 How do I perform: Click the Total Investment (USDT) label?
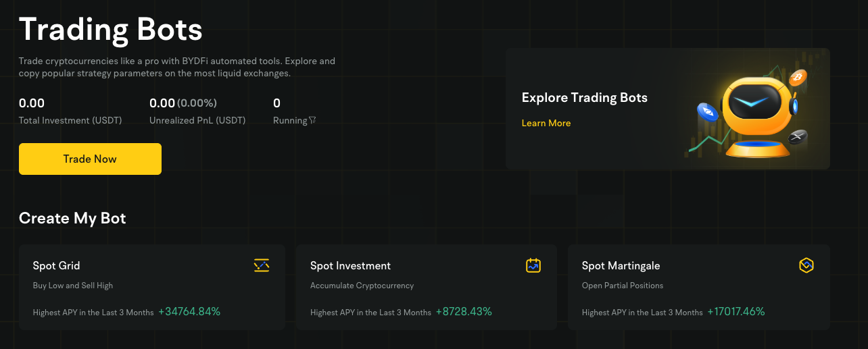click(x=70, y=120)
